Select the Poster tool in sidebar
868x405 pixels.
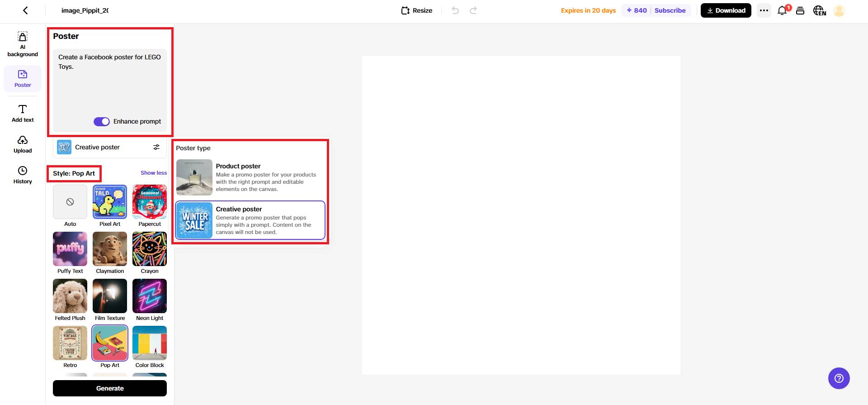23,79
